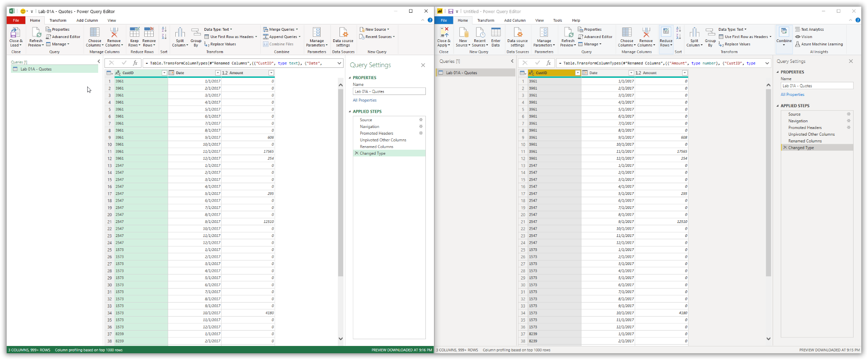Select Navigation step in the Excel editor

389,127
